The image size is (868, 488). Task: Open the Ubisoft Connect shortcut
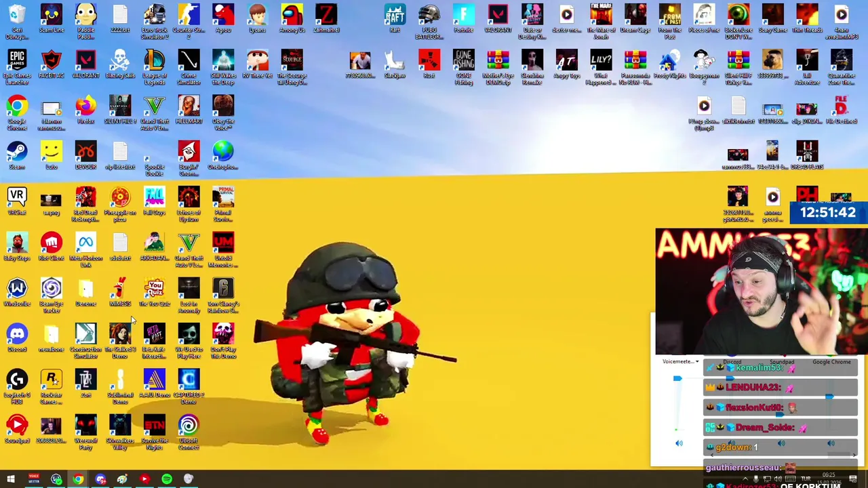point(189,432)
